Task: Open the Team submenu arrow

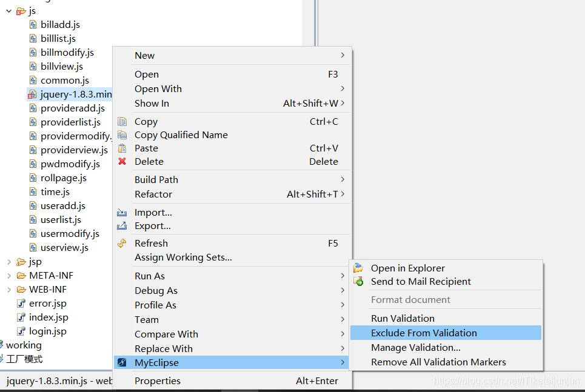Action: point(343,319)
